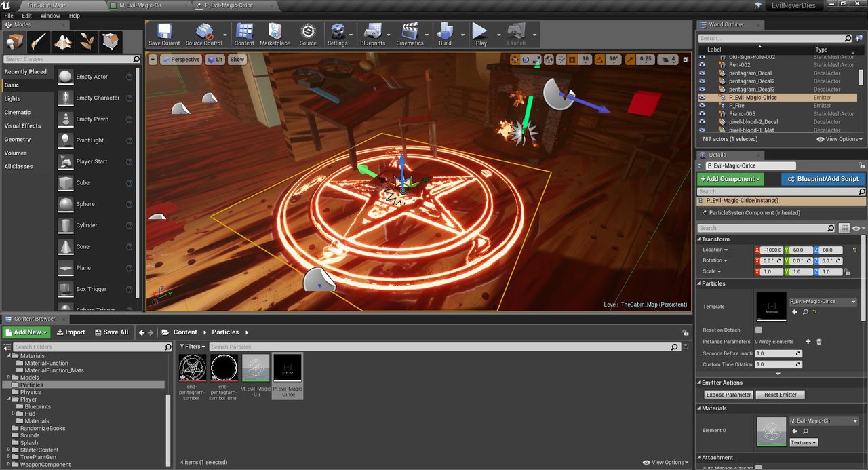Open the Cinematics toolbar icon

coord(410,34)
